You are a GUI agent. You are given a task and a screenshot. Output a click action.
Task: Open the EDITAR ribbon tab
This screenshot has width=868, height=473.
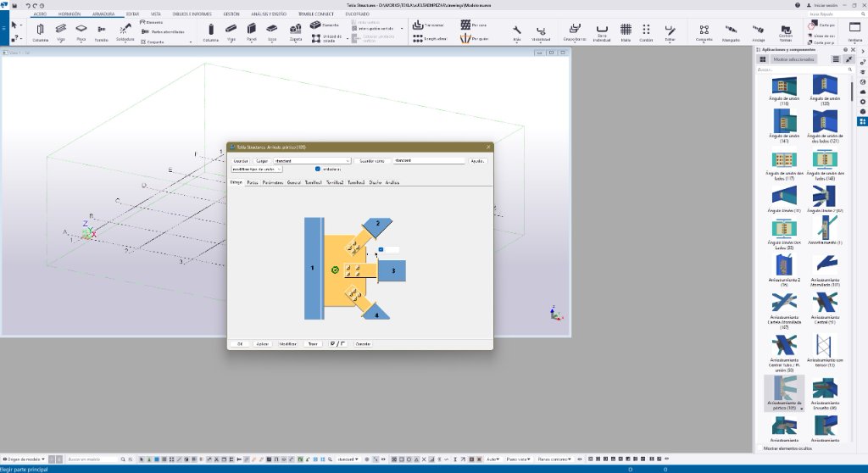pyautogui.click(x=133, y=14)
